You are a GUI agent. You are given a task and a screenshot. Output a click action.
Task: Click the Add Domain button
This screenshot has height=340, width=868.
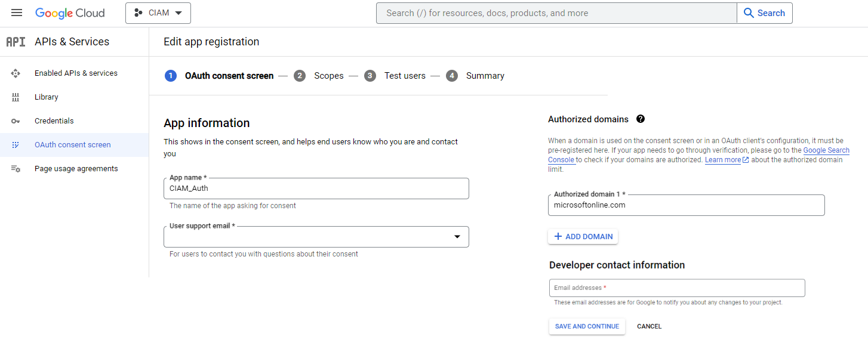(x=583, y=237)
